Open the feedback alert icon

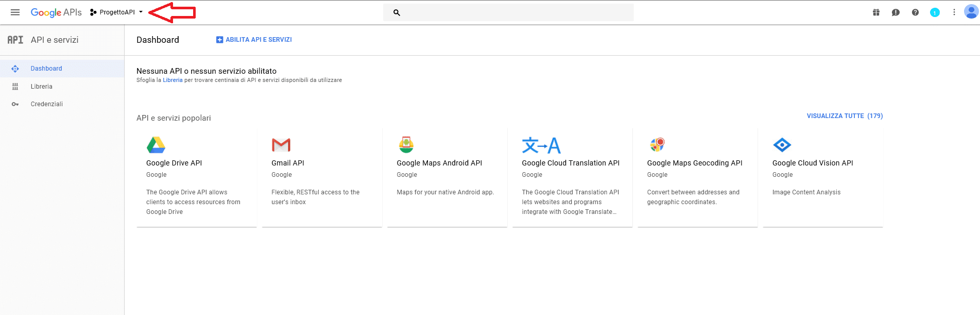(x=896, y=12)
